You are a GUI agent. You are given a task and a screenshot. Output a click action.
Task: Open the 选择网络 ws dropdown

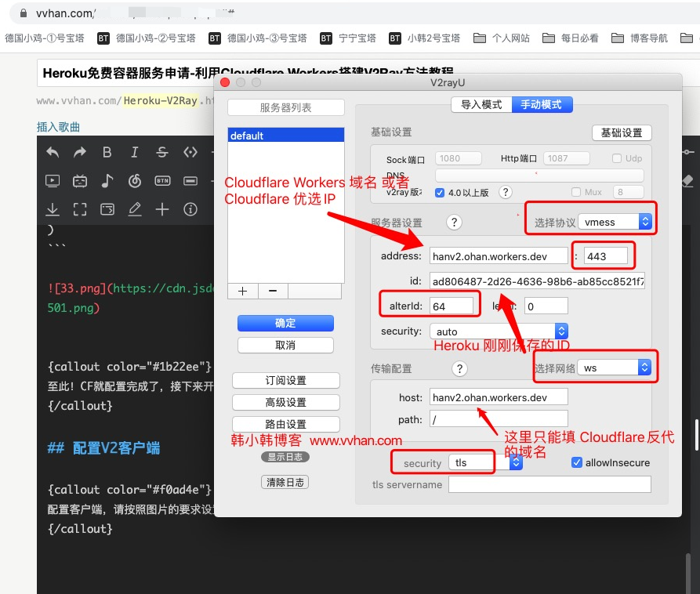point(614,368)
